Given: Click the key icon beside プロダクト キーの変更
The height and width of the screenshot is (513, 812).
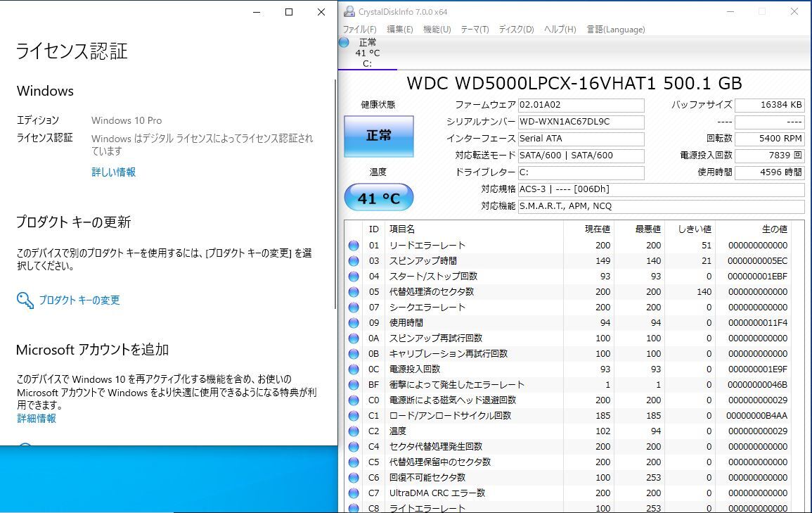Looking at the screenshot, I should (x=25, y=300).
